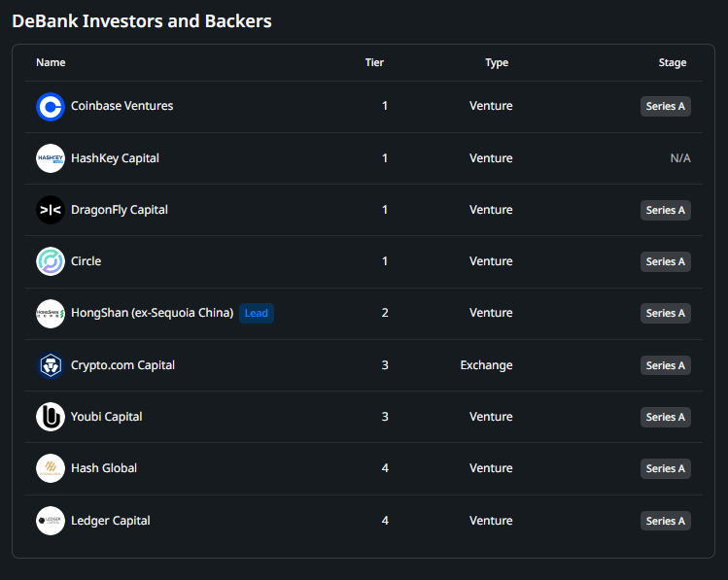728x580 pixels.
Task: Click the Hash Global logo icon
Action: [51, 468]
